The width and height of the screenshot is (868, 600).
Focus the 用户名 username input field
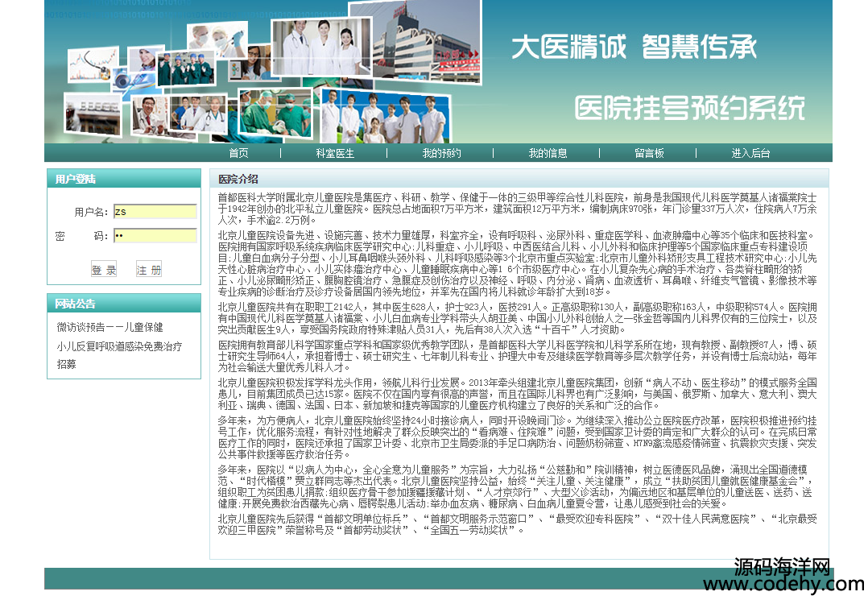(x=155, y=212)
